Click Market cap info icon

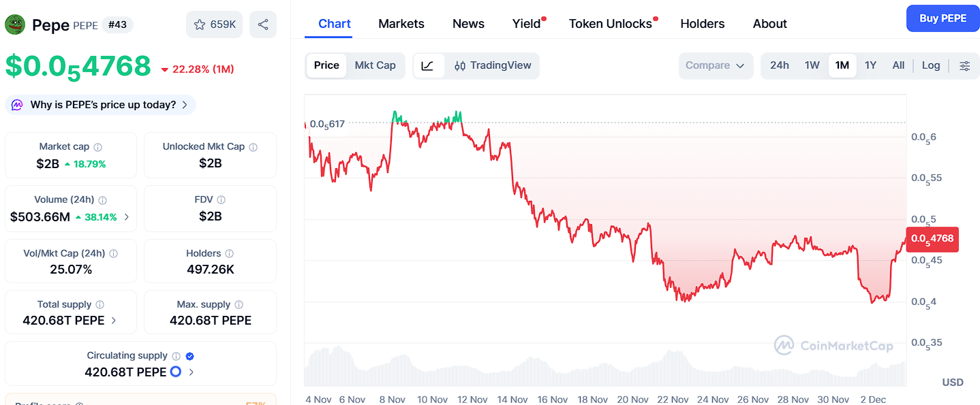(98, 147)
